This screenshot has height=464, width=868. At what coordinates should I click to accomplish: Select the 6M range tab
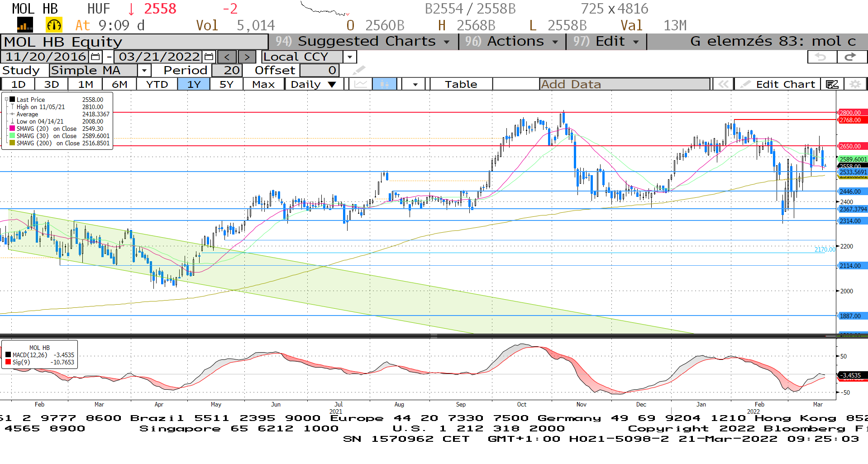(119, 84)
